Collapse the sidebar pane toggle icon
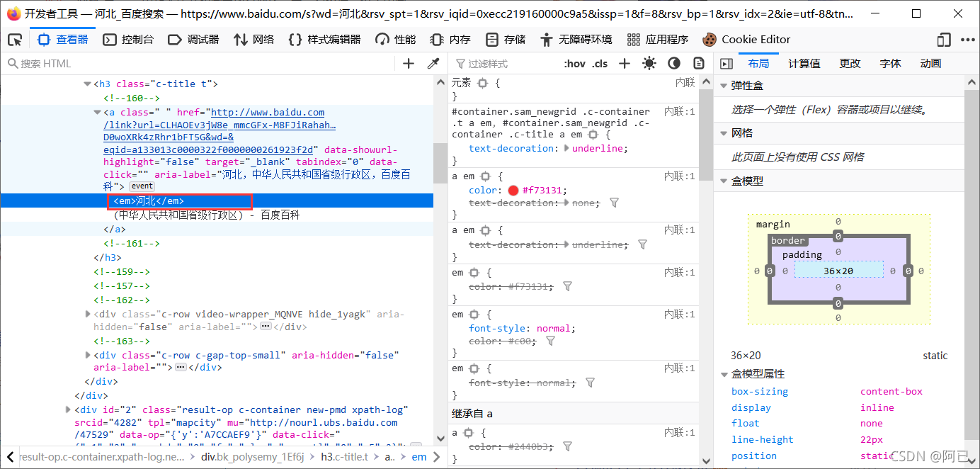980x469 pixels. point(726,64)
